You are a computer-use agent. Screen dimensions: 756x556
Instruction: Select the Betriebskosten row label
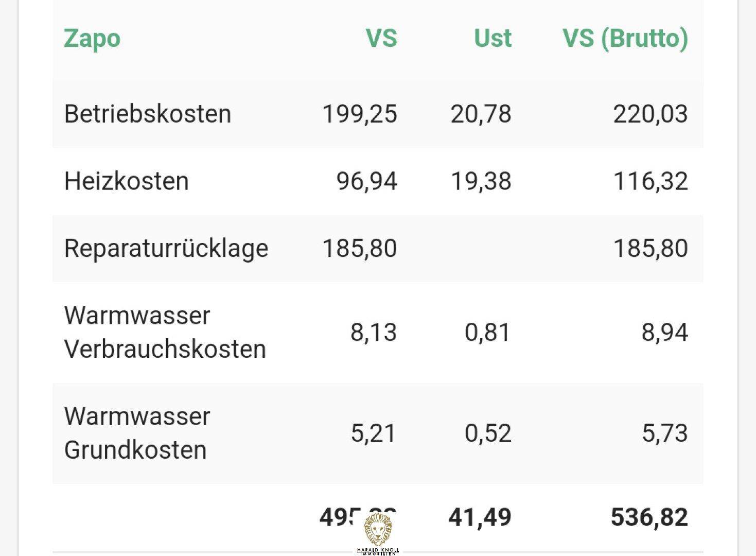coord(147,114)
